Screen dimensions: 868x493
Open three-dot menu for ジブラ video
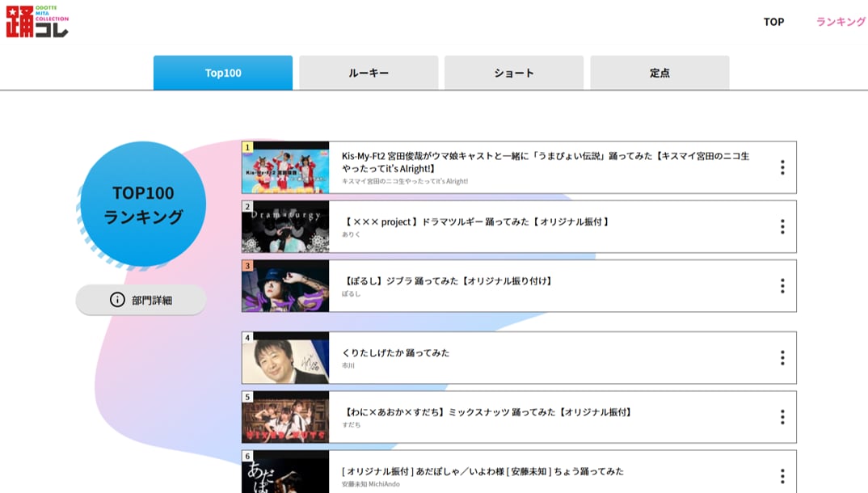coord(782,285)
